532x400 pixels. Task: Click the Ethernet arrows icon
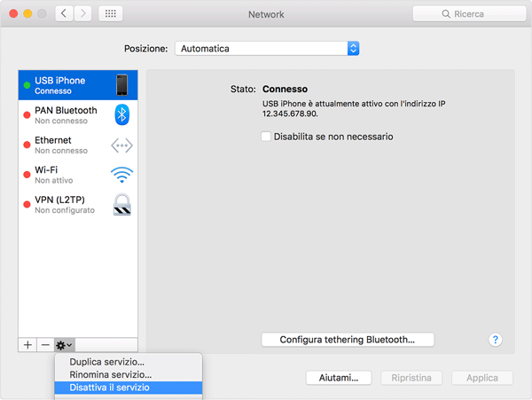point(122,145)
